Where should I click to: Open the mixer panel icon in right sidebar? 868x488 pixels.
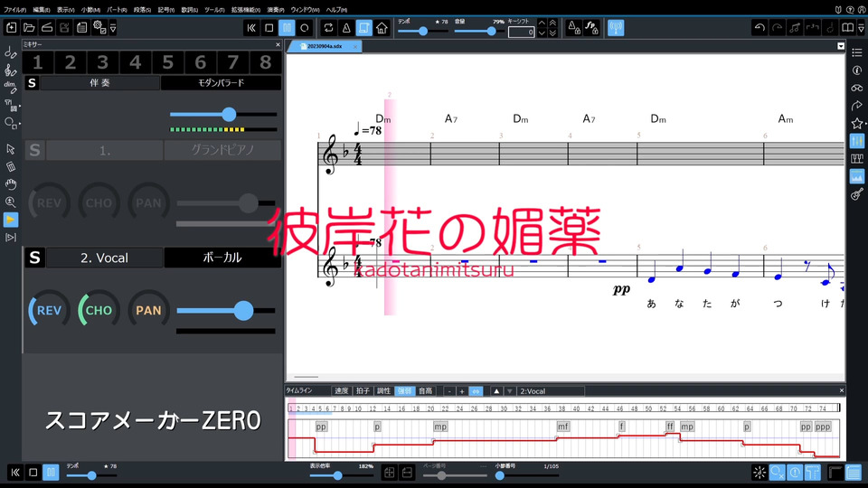tap(857, 141)
